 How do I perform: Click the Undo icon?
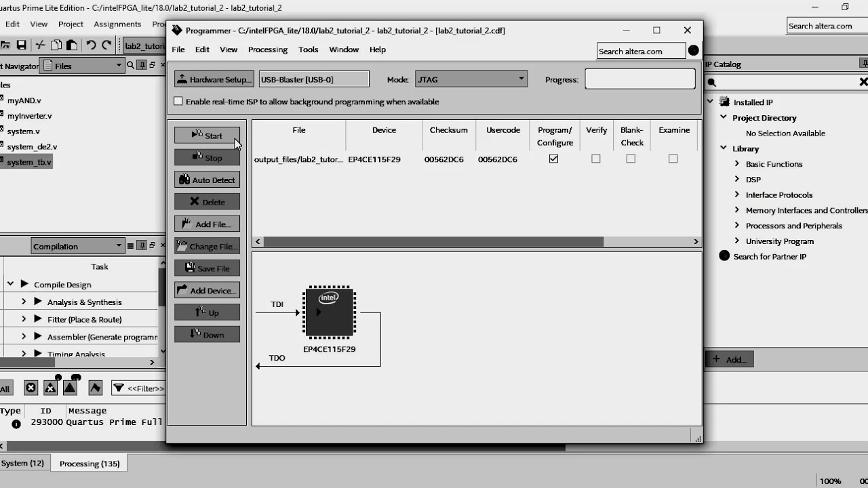[91, 45]
